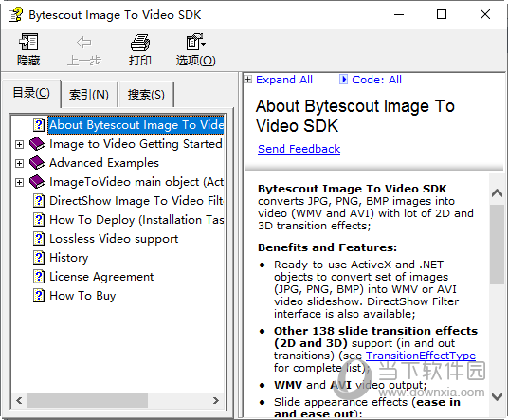Click the page icon beside DirectShow Image To Video Filter

[x=39, y=201]
